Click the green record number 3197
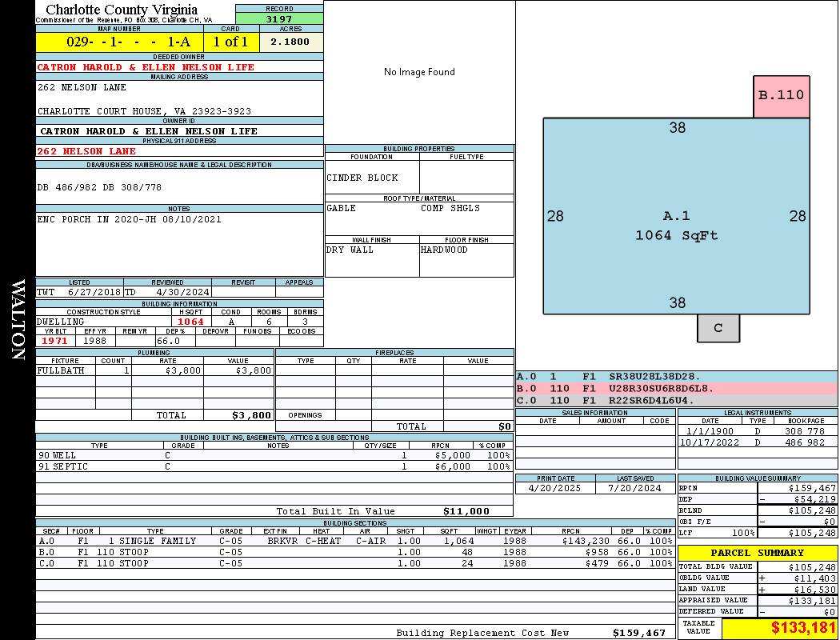 tap(279, 18)
